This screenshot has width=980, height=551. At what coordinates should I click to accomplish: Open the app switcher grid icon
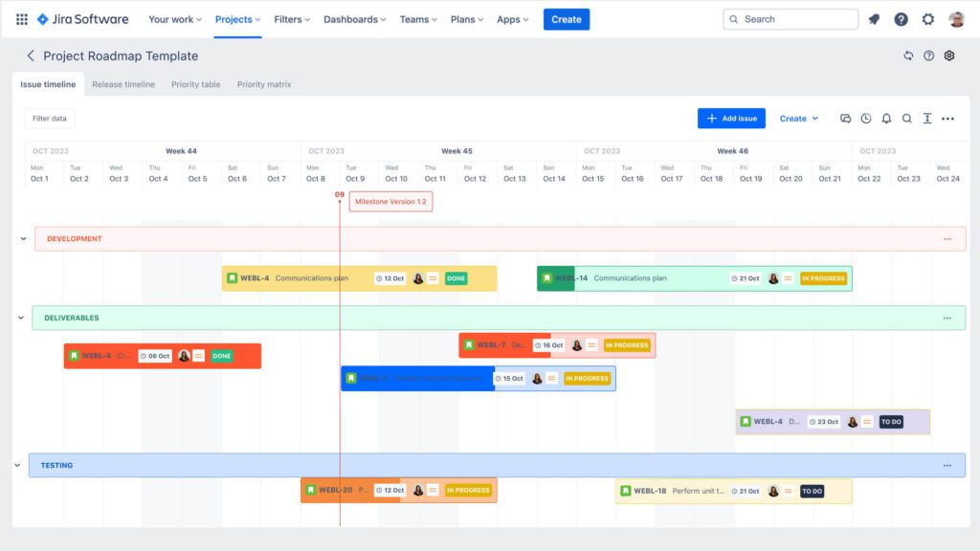[x=22, y=19]
